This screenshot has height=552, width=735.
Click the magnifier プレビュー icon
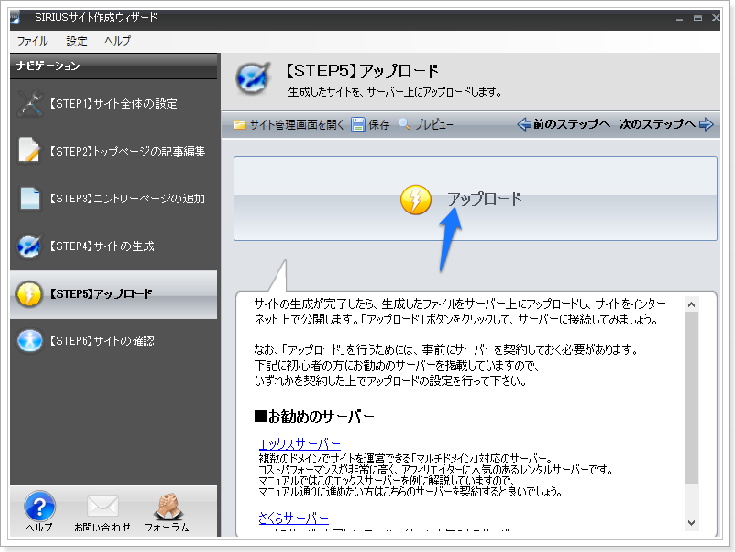[404, 124]
